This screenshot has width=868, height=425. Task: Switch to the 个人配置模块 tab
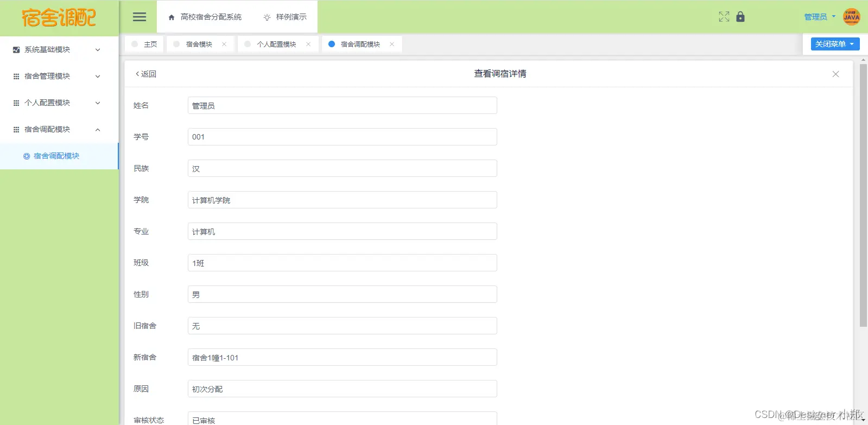(278, 44)
